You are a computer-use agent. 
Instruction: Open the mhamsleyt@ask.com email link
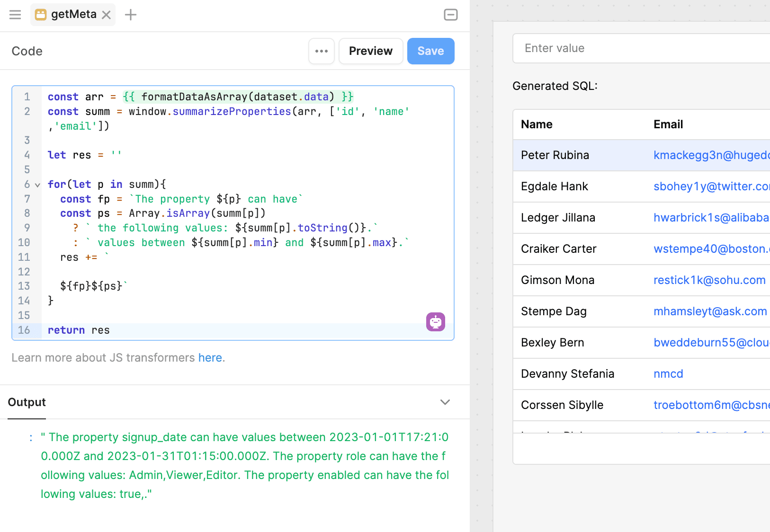tap(710, 311)
